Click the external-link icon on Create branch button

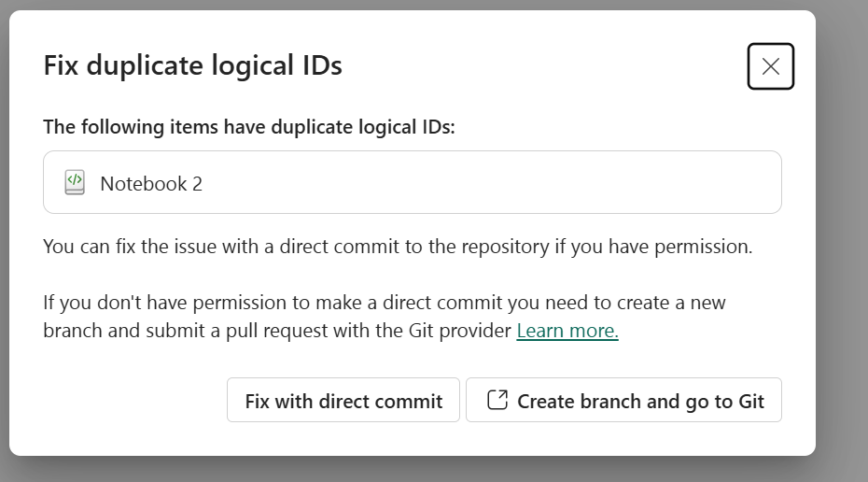(497, 401)
